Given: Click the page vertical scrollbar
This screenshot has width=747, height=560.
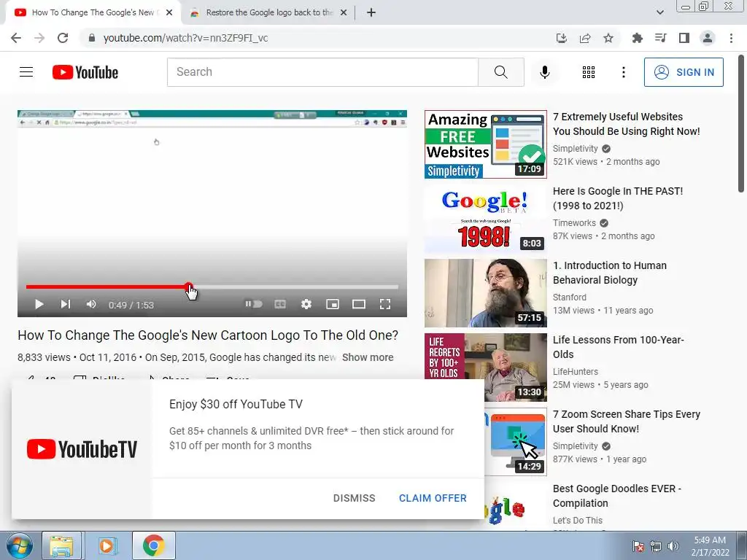Looking at the screenshot, I should click(741, 124).
